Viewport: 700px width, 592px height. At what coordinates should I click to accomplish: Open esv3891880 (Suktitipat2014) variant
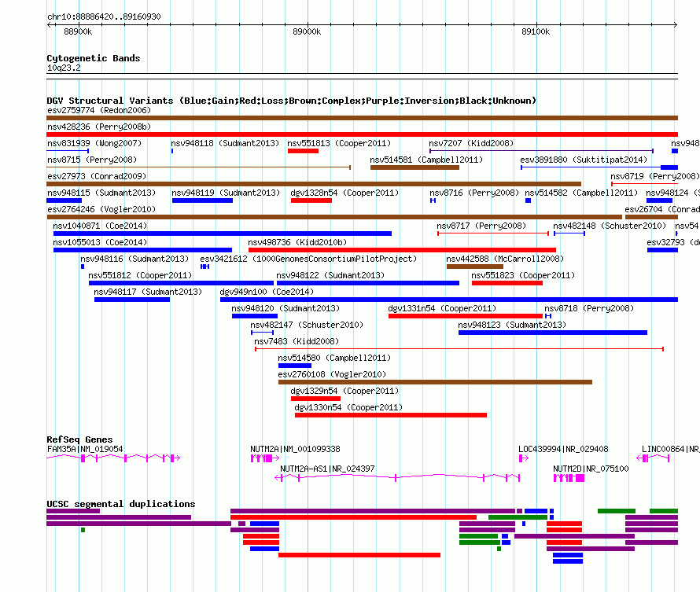[x=584, y=160]
